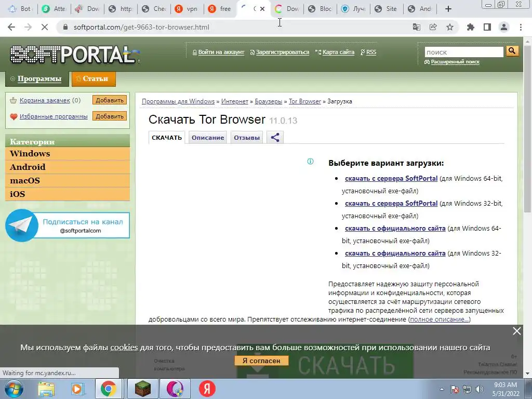This screenshot has width=532, height=399.
Task: Add to Избранные программы with Добавить
Action: (x=110, y=116)
